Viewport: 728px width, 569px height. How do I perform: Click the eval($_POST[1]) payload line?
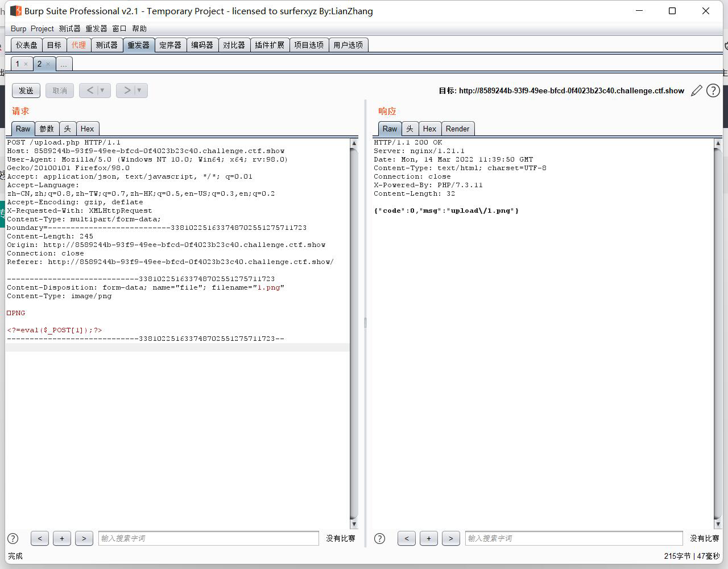(x=55, y=330)
